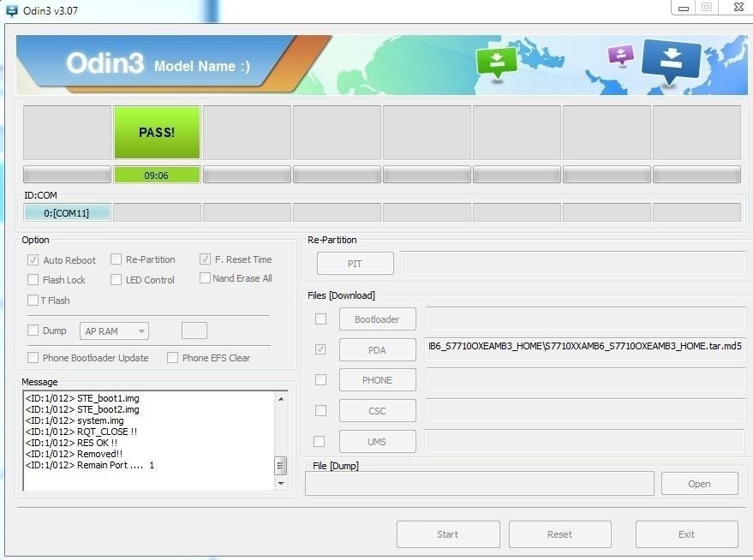Click the CSC file button
Viewport: 753px width, 560px height.
pyautogui.click(x=377, y=411)
